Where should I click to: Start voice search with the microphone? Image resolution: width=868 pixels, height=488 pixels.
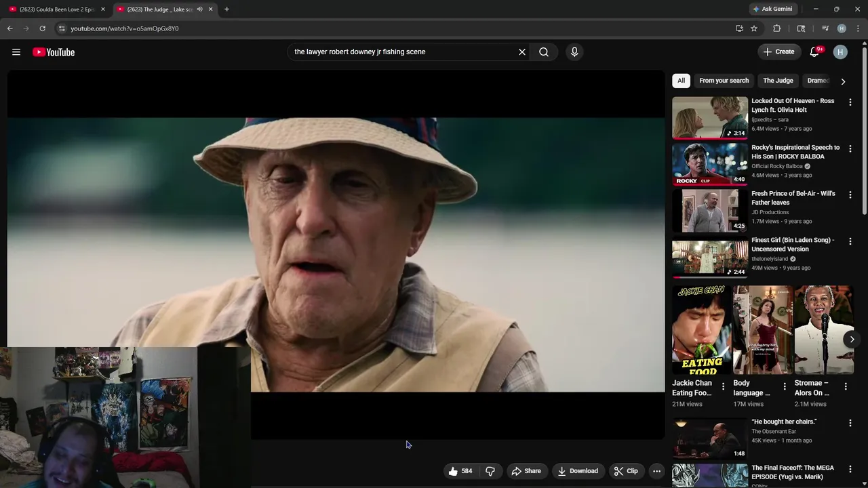click(x=574, y=52)
